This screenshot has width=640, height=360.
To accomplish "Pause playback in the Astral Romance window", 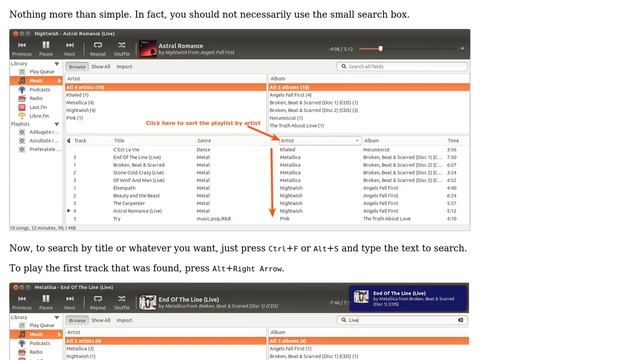I will [46, 49].
